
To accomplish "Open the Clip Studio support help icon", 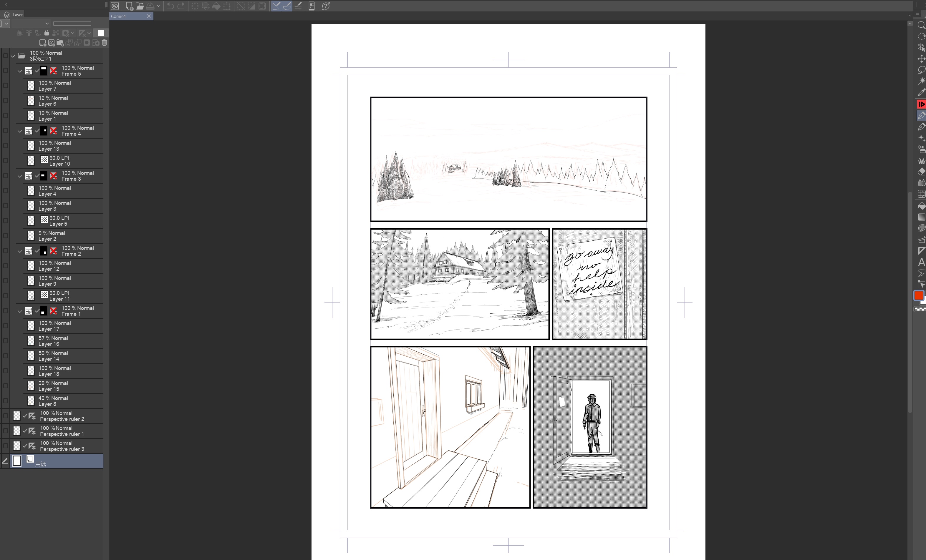I will tap(326, 6).
